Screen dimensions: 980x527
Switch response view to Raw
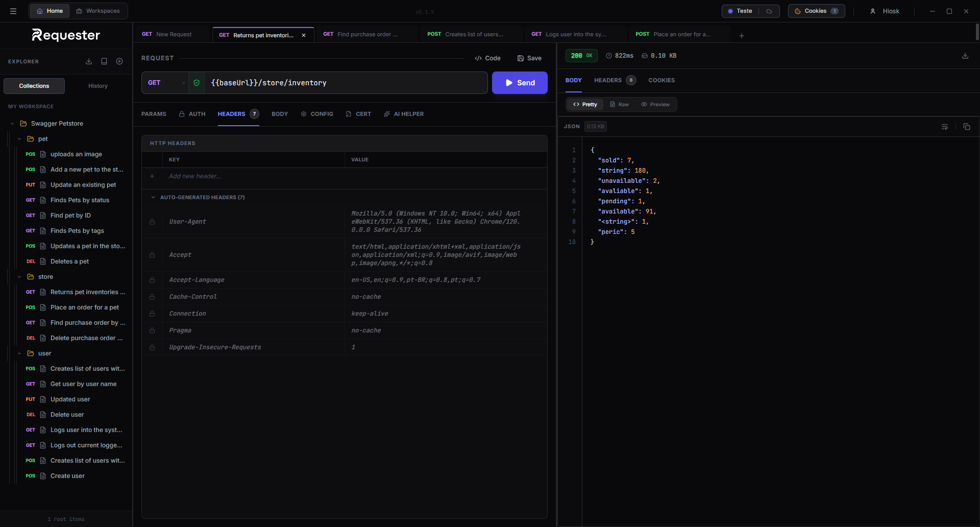click(619, 105)
